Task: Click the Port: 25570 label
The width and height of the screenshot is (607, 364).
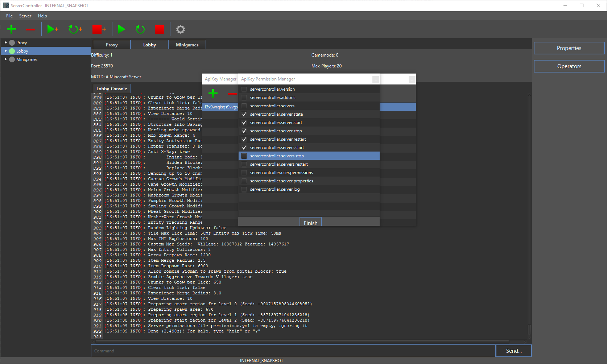Action: [x=102, y=66]
